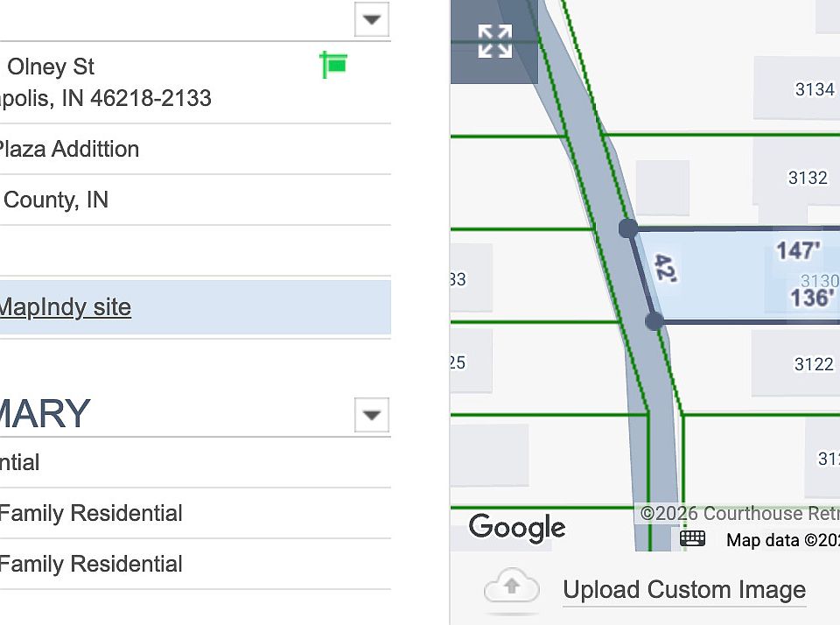The image size is (840, 625).
Task: Expand the map to fullscreen
Action: (494, 41)
